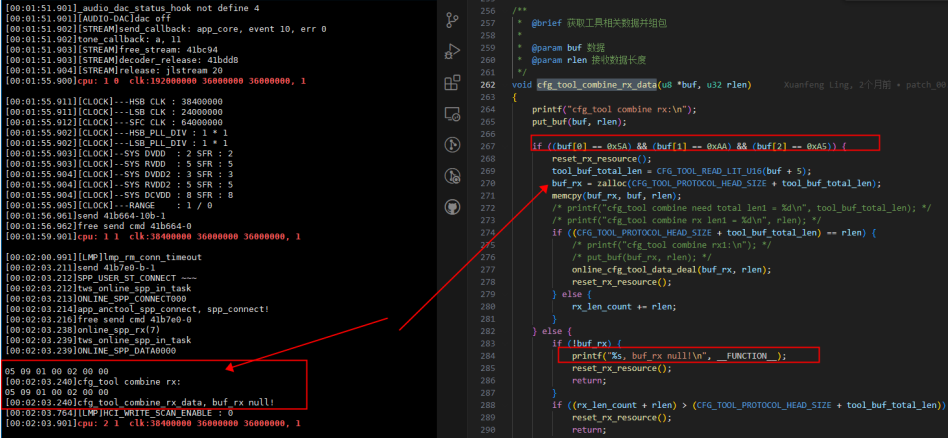Open the Remote Explorer icon
The height and width of the screenshot is (438, 948).
click(x=452, y=113)
